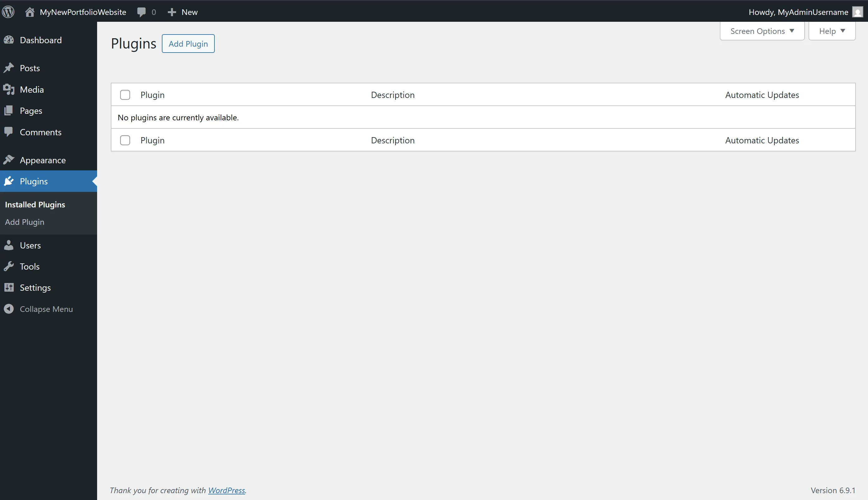Viewport: 868px width, 500px height.
Task: Select the Tools wrench icon
Action: coord(10,266)
